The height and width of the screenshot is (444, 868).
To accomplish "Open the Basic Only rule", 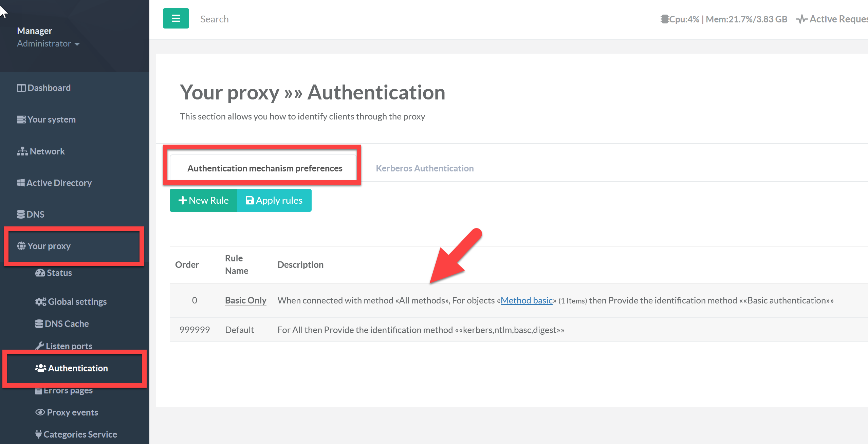I will coord(245,300).
